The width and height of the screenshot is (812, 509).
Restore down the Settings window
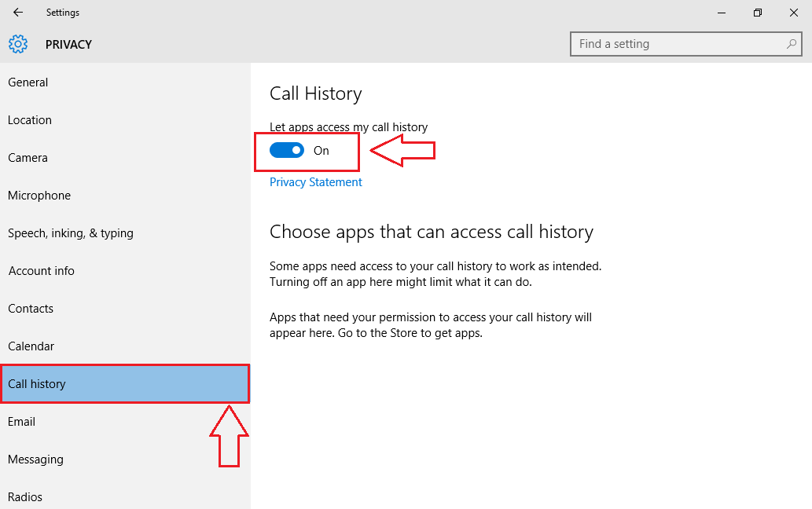pyautogui.click(x=758, y=13)
